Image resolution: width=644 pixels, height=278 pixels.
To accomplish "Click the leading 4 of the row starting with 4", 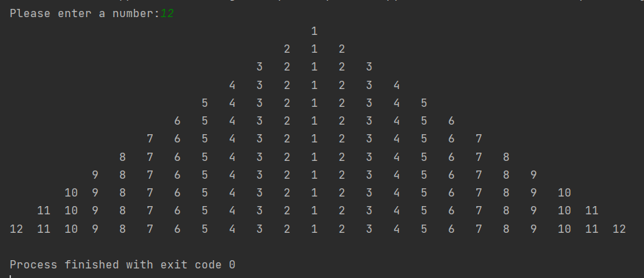I will (232, 86).
